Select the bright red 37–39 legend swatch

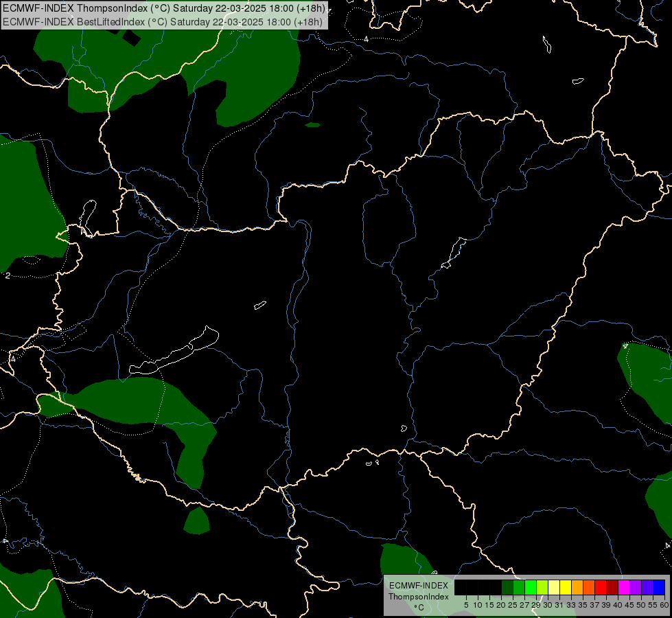click(x=601, y=587)
